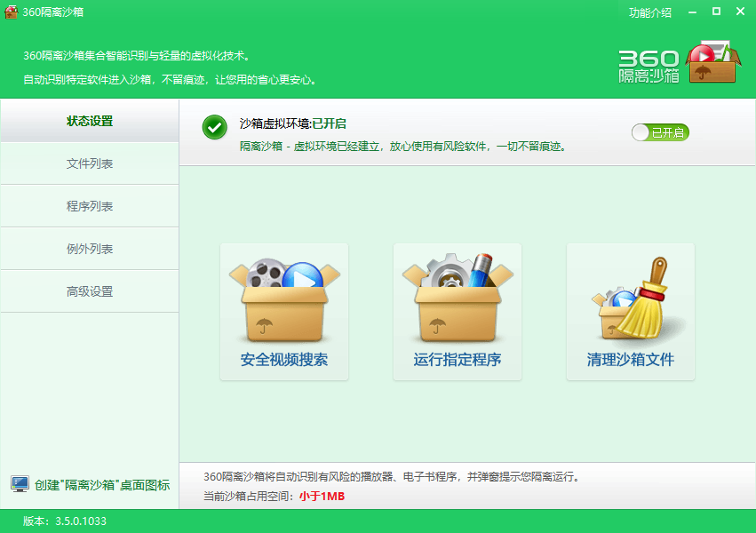Click the 虚拟环境已经建立 description line
This screenshot has height=533, width=756.
point(403,147)
